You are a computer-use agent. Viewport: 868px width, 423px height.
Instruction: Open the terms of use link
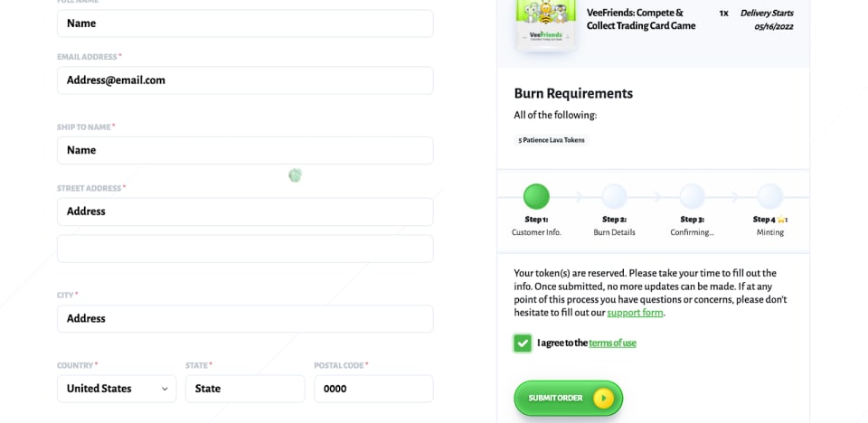[x=612, y=343]
